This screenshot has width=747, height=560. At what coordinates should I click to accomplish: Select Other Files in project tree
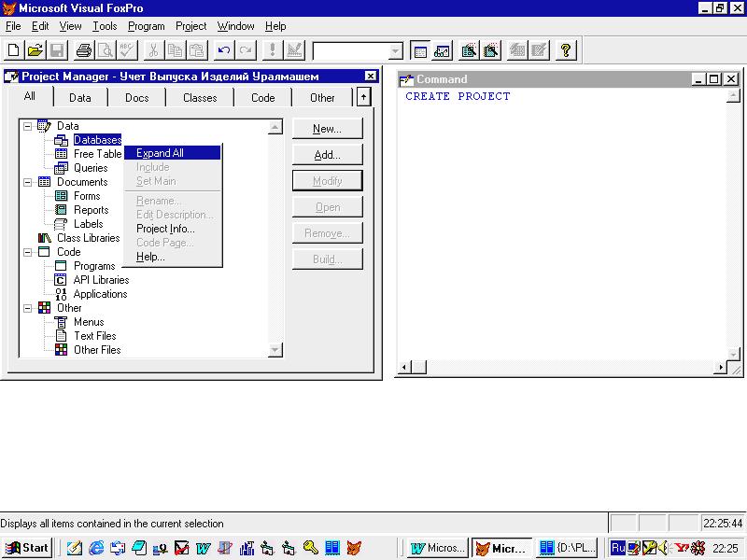pos(97,350)
